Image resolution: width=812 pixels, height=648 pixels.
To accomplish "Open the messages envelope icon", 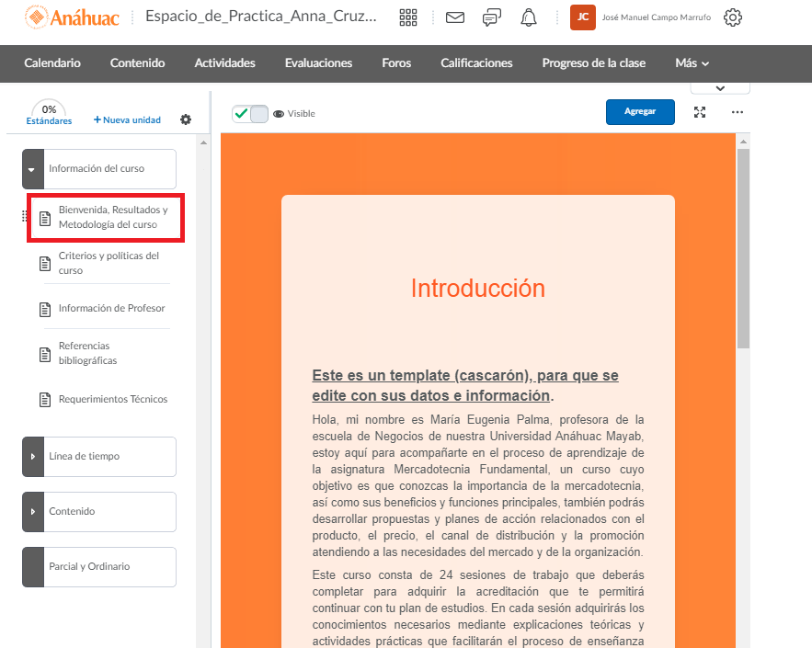I will (x=454, y=17).
